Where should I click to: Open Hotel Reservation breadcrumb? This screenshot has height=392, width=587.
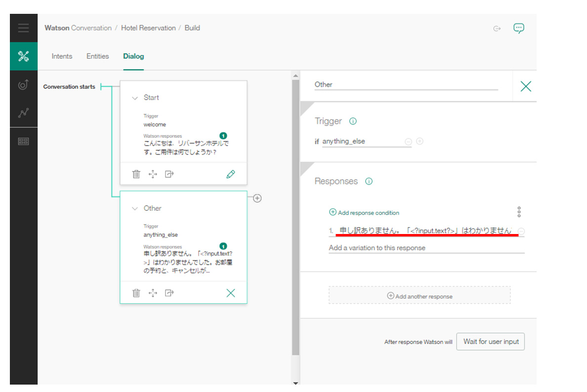(x=148, y=28)
